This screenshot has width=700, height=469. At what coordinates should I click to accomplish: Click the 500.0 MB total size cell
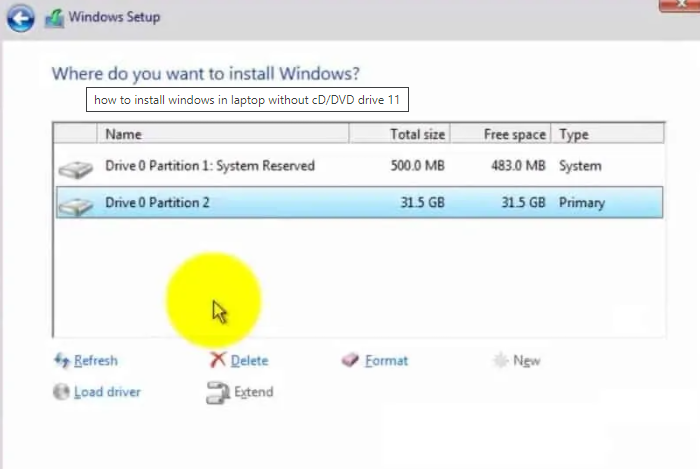[417, 166]
